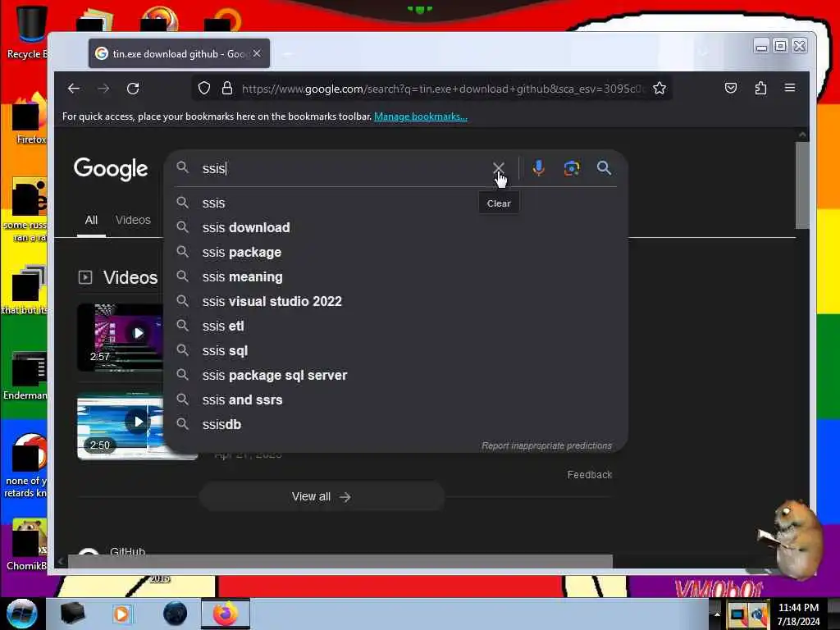The height and width of the screenshot is (630, 840).
Task: Select the tin.exe download github tab
Action: tap(179, 53)
